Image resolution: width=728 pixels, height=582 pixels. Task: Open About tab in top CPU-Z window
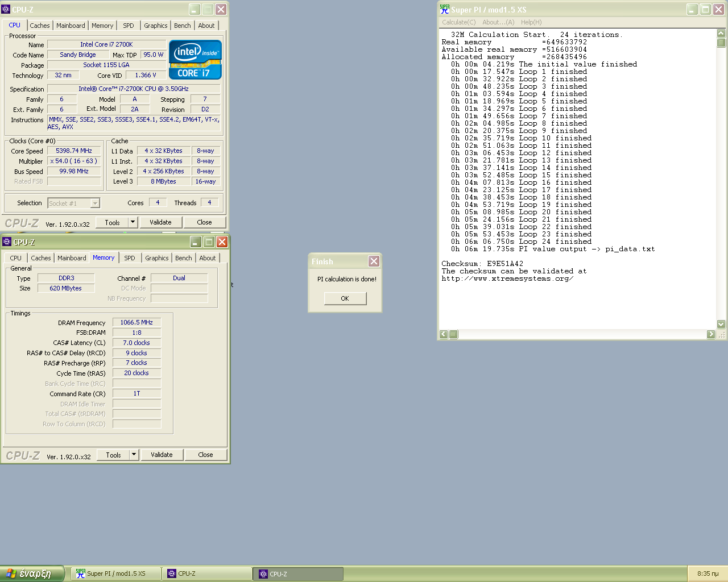tap(206, 26)
